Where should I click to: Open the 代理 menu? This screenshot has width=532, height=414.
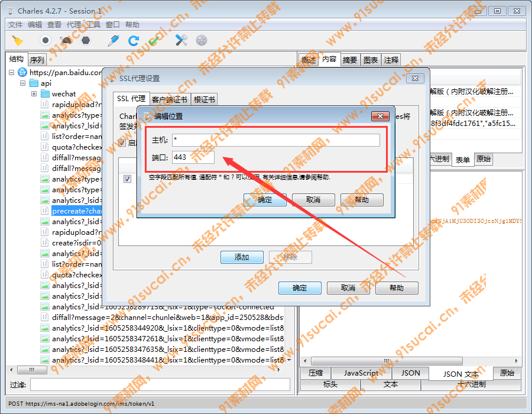(74, 25)
